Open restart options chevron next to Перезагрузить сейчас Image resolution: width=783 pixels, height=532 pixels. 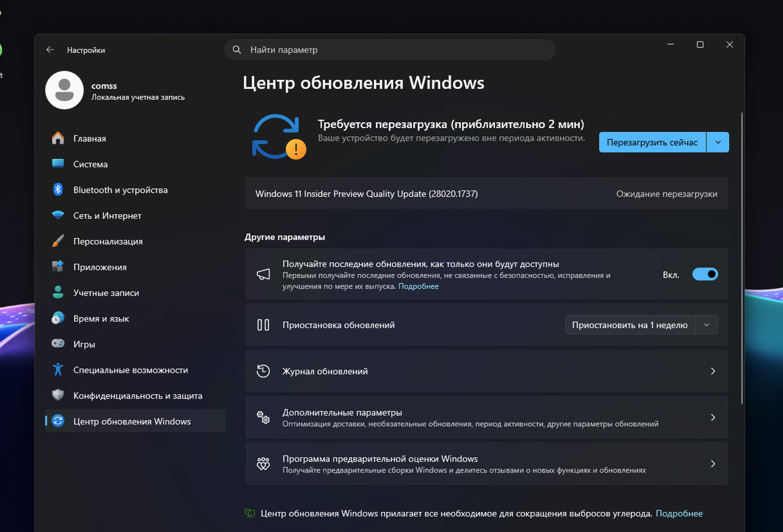pyautogui.click(x=718, y=142)
